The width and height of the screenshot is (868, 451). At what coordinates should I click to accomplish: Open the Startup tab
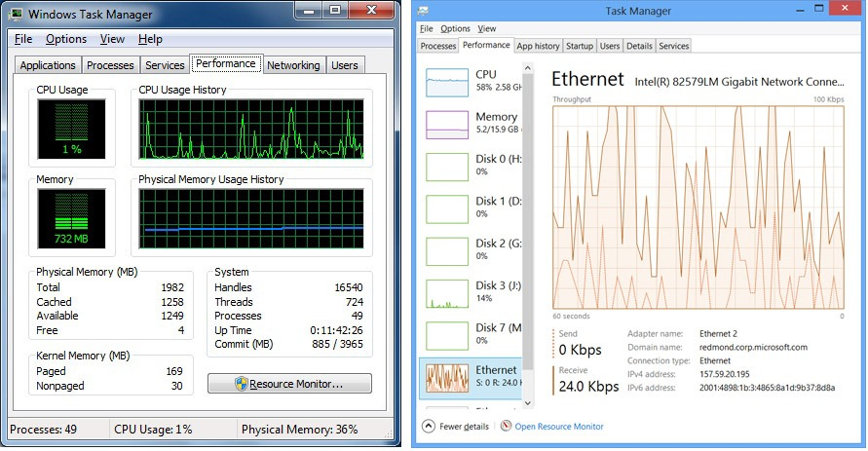pos(579,46)
